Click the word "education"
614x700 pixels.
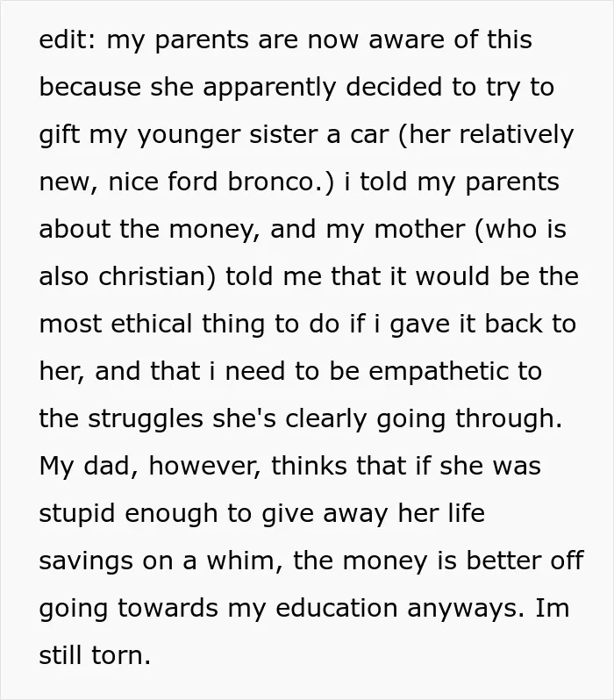point(336,608)
